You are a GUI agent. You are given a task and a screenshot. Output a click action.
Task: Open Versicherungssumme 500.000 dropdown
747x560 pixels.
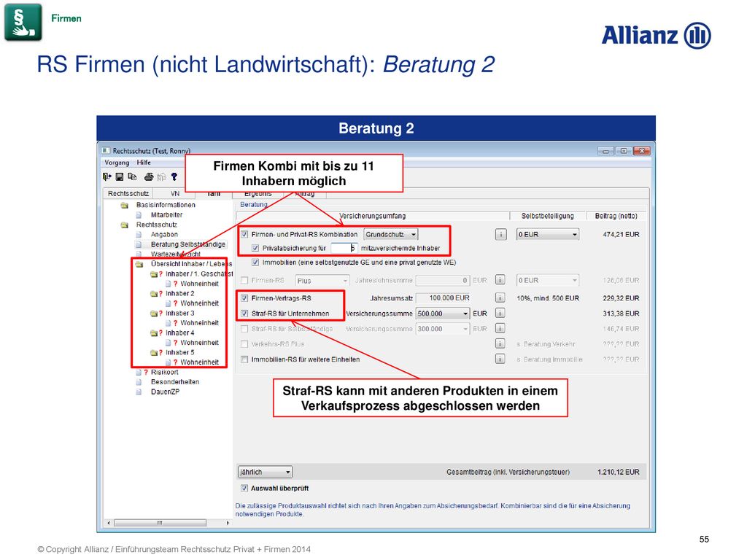pos(443,314)
